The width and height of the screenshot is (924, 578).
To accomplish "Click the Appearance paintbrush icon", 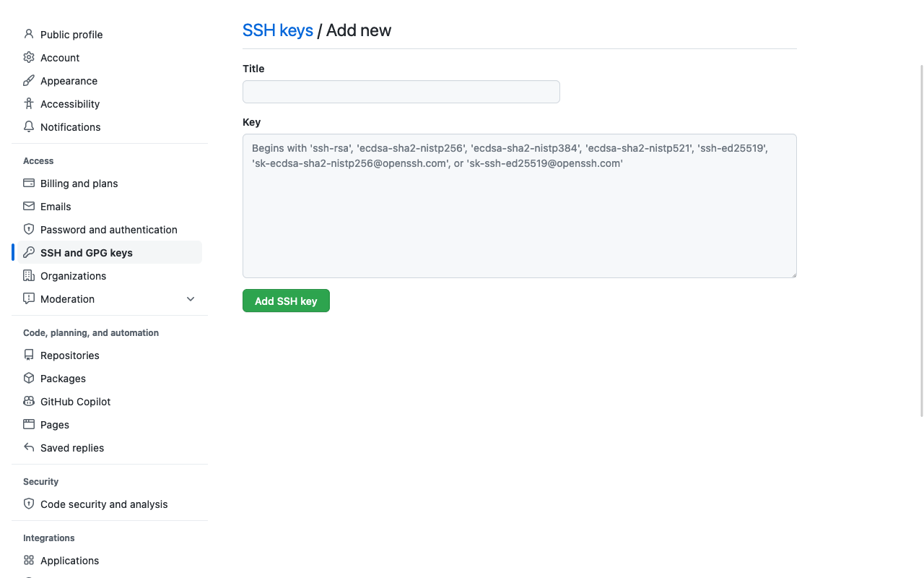I will (29, 80).
